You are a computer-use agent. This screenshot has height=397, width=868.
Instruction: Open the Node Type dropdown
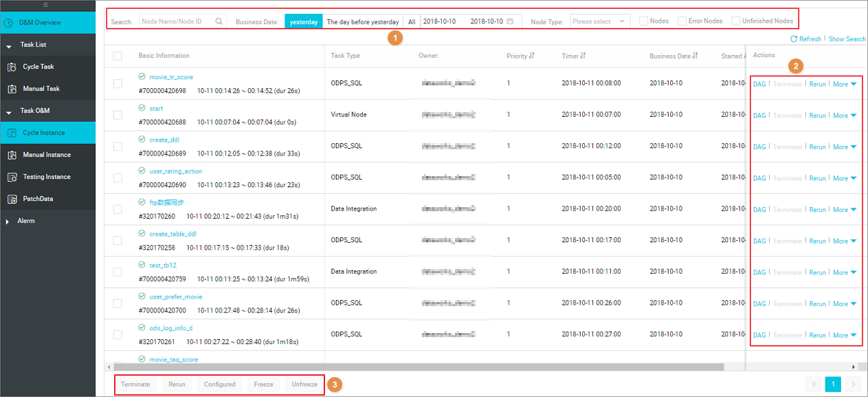click(600, 21)
